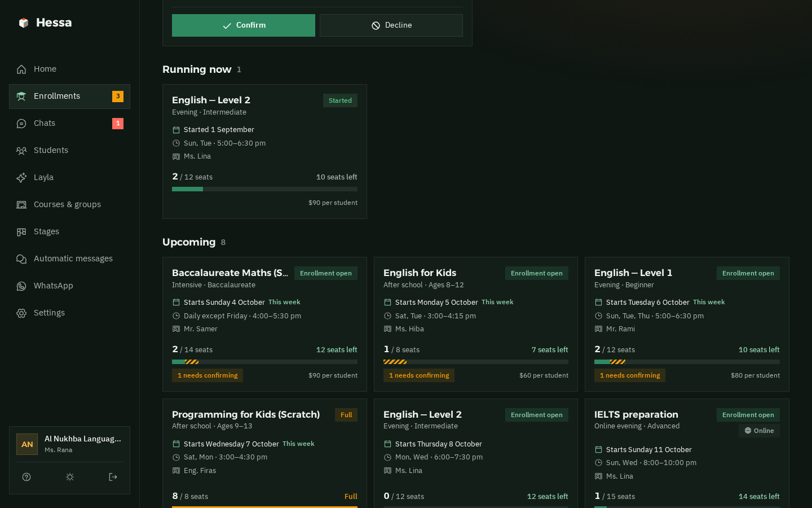
Task: Open the upcoming English – Level 2 card
Action: (476, 453)
